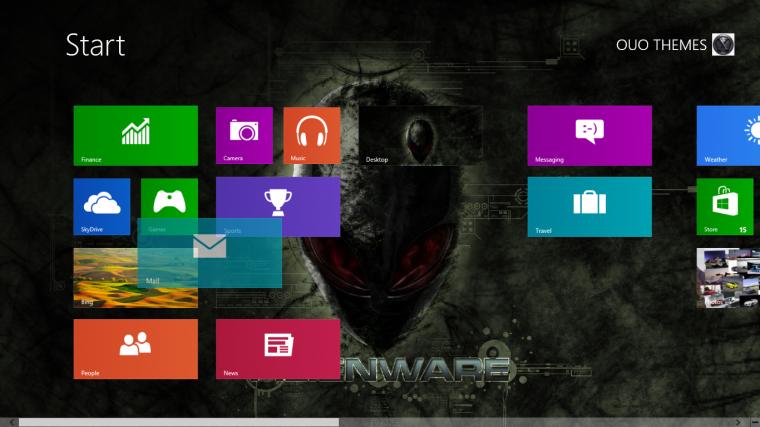Screen dimensions: 760x427
Task: Click the Start heading text
Action: tap(95, 45)
